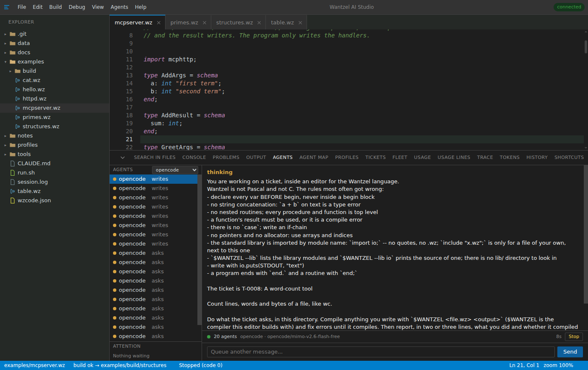The width and height of the screenshot is (588, 370).
Task: Collapse the bottom panel with the chevron
Action: point(123,158)
